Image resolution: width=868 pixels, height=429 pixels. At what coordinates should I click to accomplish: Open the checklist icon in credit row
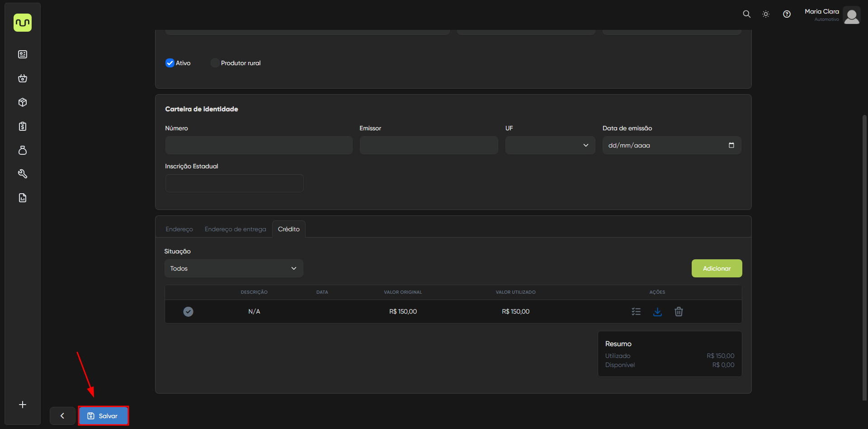pos(636,311)
